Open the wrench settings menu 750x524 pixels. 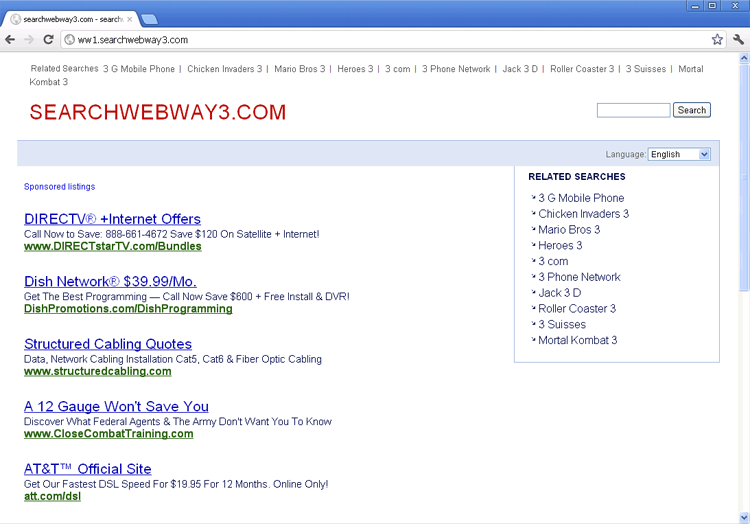point(738,40)
